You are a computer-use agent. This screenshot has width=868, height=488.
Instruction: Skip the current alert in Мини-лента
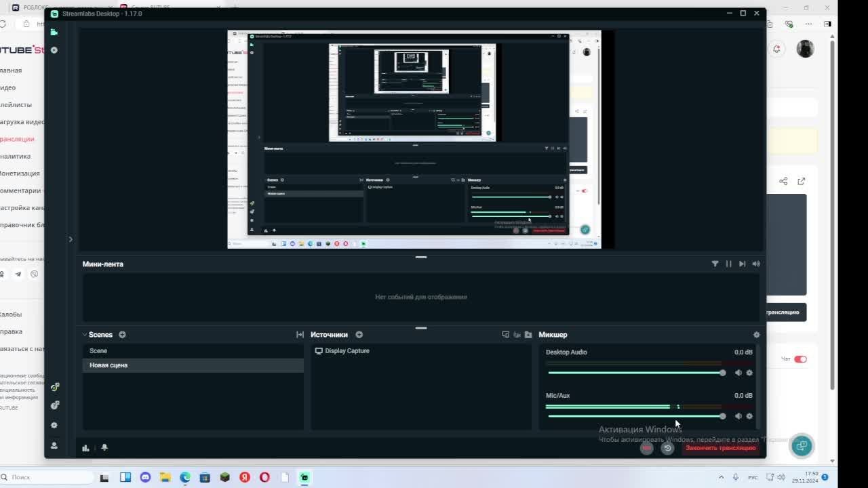743,264
